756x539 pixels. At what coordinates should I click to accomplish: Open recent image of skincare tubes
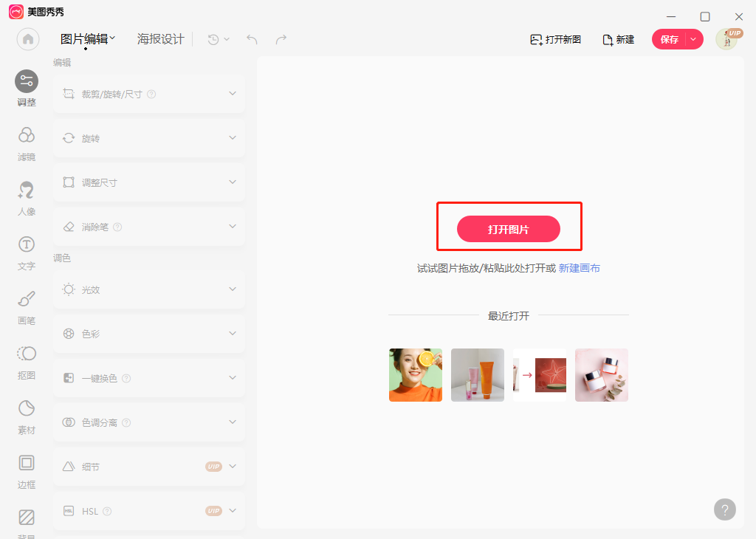tap(478, 375)
